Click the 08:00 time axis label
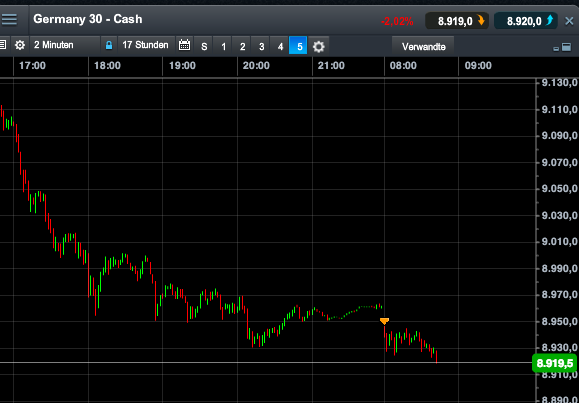579x403 pixels. click(403, 66)
